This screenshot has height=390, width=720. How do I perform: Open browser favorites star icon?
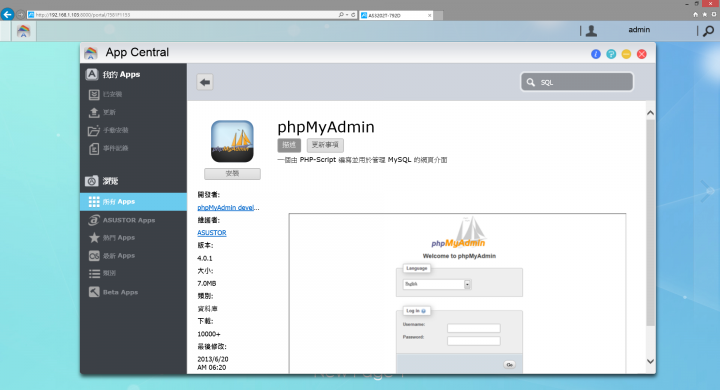[704, 15]
